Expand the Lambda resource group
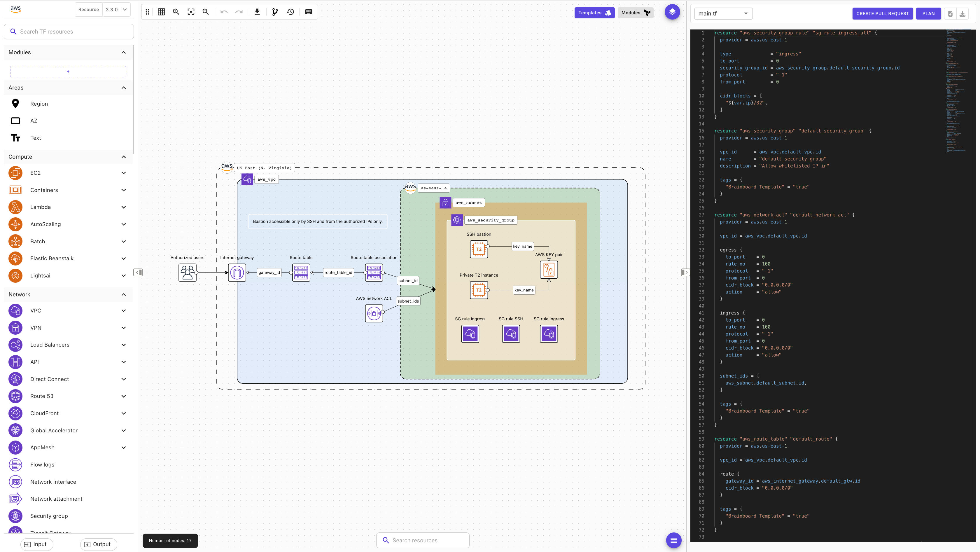This screenshot has height=552, width=980. coord(124,207)
